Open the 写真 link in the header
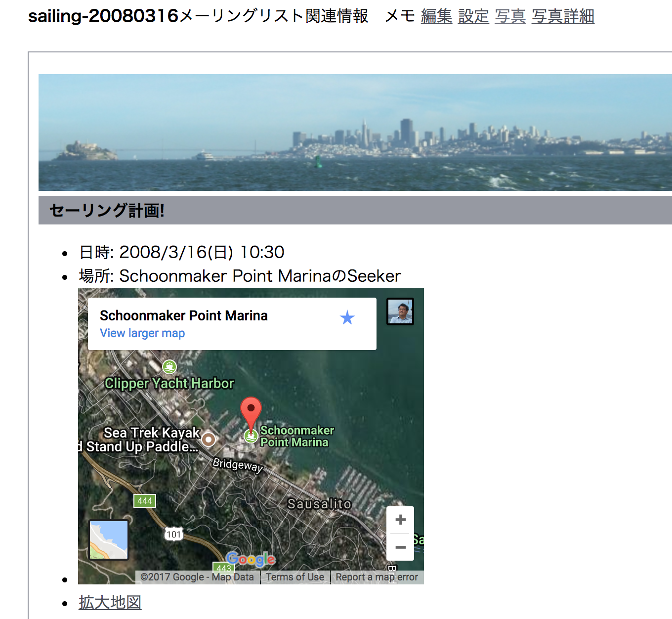Screen dimensions: 672x619 click(x=510, y=16)
